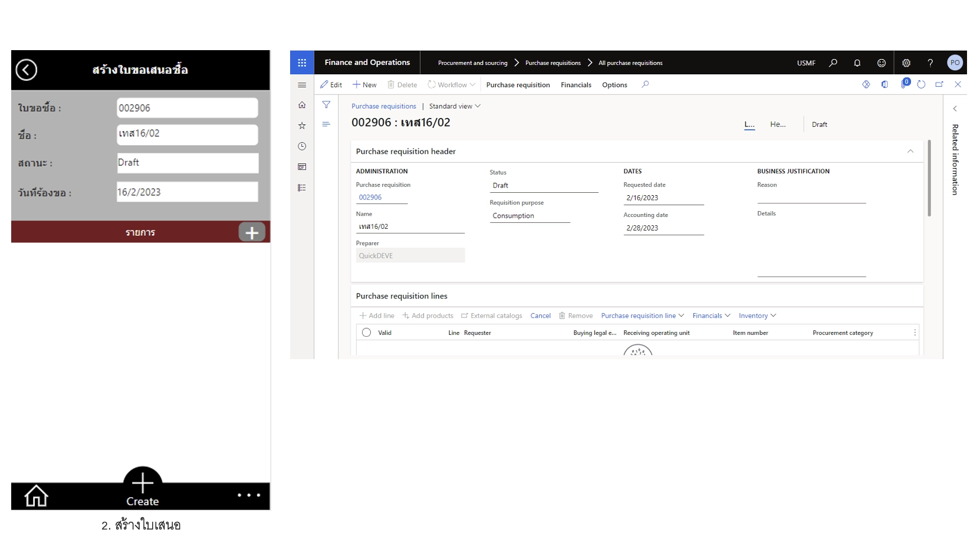Open Recent clock icon in sidebar
Screen dimensions: 980x559
click(x=302, y=146)
